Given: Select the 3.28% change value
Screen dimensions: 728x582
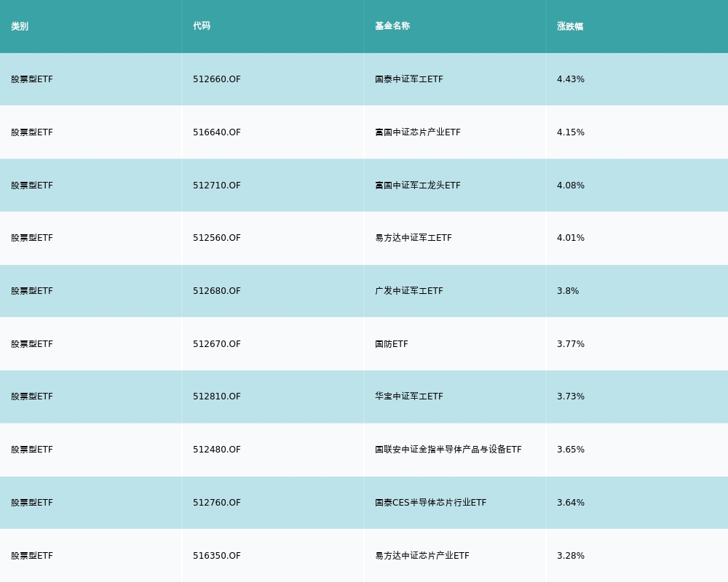Looking at the screenshot, I should pyautogui.click(x=571, y=556).
